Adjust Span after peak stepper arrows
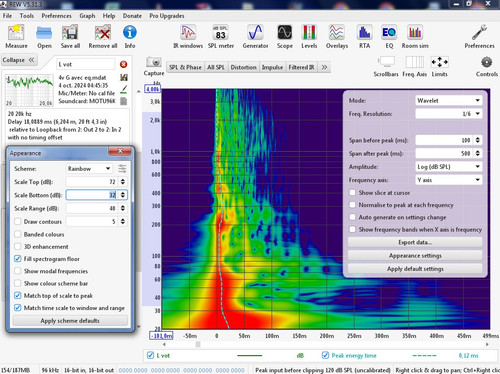500x374 pixels. (x=478, y=153)
